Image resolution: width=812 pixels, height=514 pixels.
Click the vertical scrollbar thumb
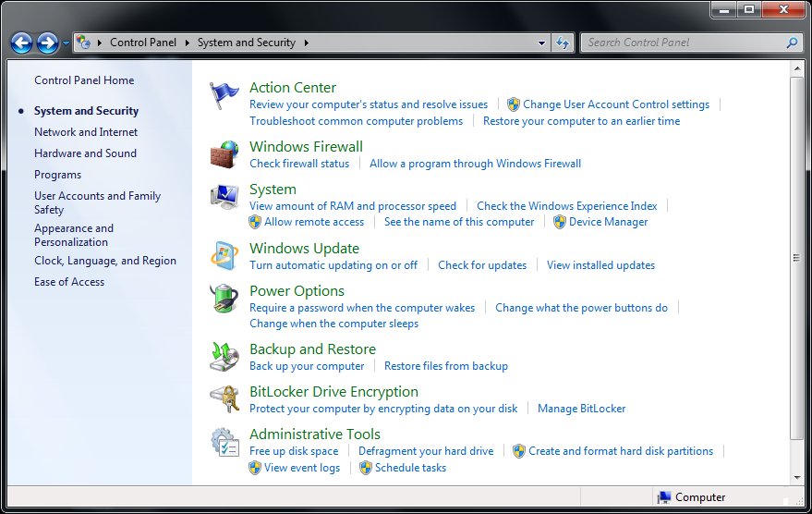tap(797, 257)
